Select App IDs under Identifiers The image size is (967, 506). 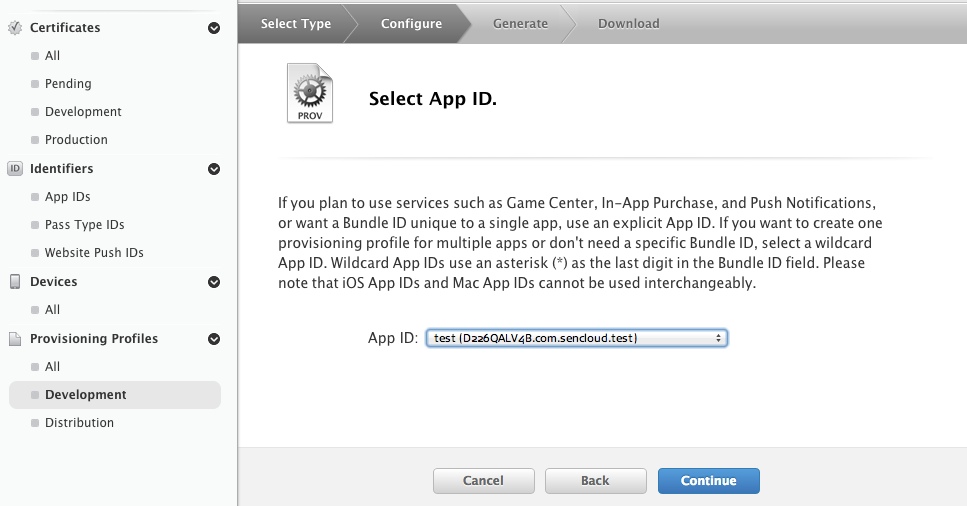[x=68, y=197]
